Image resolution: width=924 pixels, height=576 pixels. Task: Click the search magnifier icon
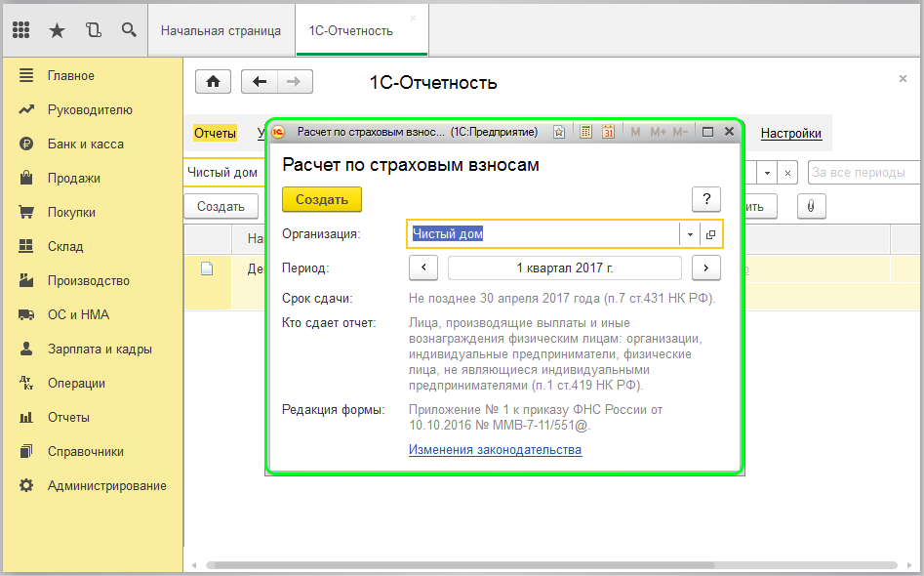[129, 30]
